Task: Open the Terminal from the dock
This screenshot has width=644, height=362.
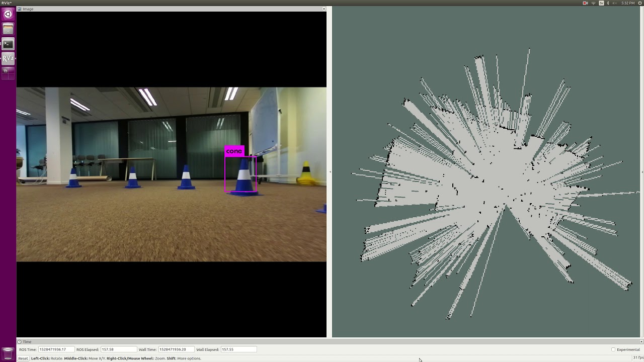Action: coord(8,44)
